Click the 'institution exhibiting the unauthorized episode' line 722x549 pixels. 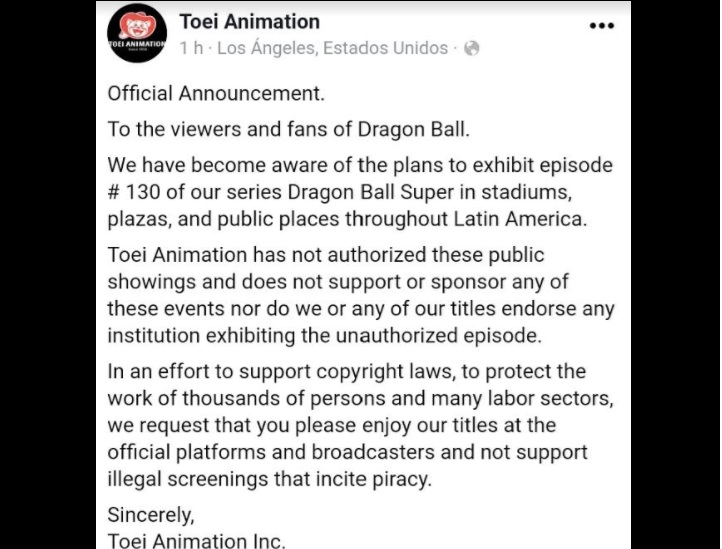click(325, 336)
